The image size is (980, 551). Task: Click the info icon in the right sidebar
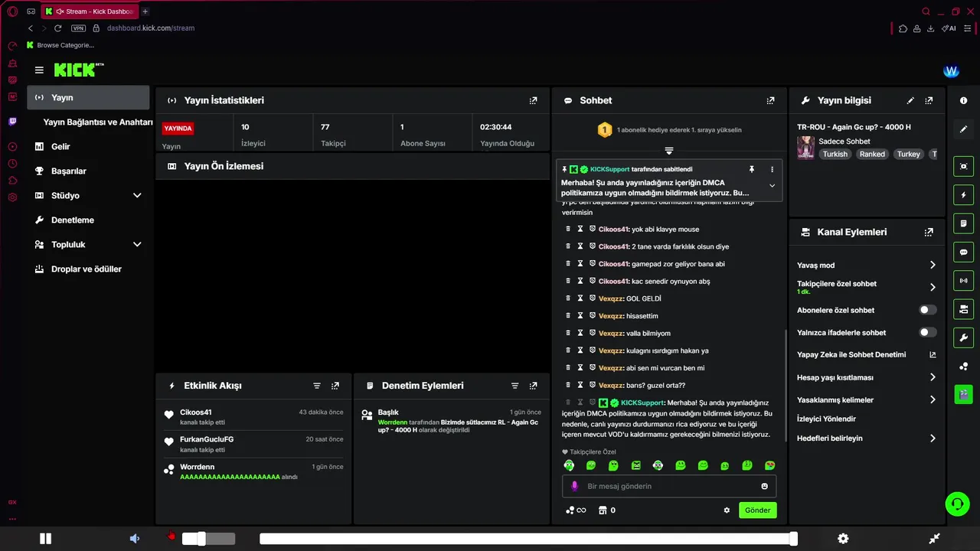point(963,100)
